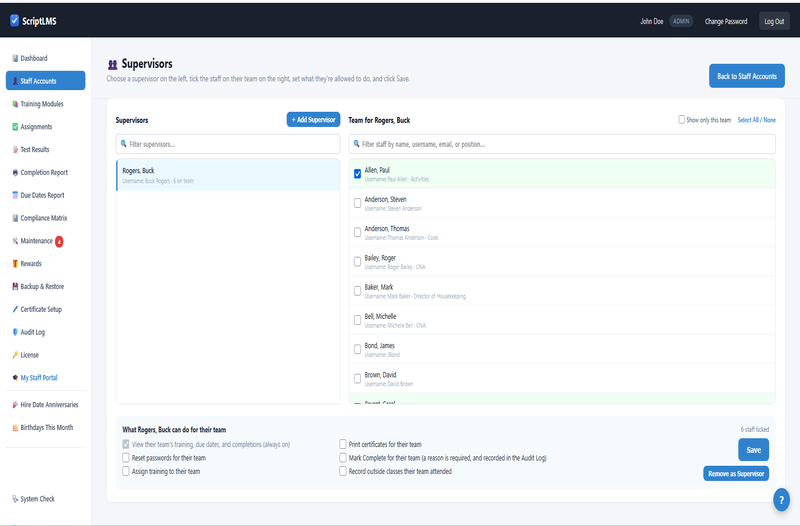The image size is (800, 526).
Task: Enable Mark Complete for their team
Action: [x=342, y=458]
